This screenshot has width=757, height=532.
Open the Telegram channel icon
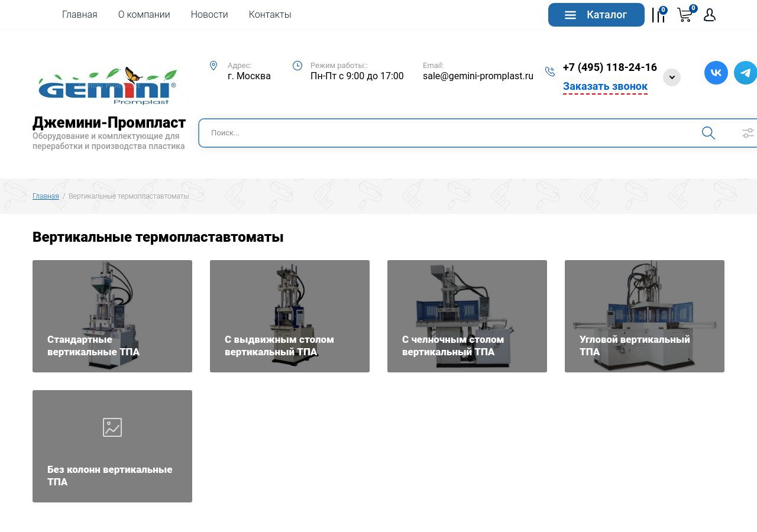[x=745, y=73]
